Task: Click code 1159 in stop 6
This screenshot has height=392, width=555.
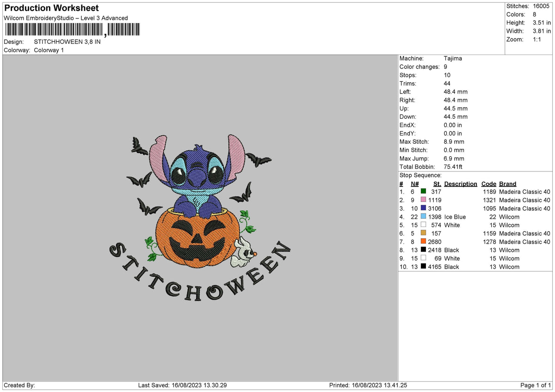Action: coord(489,233)
